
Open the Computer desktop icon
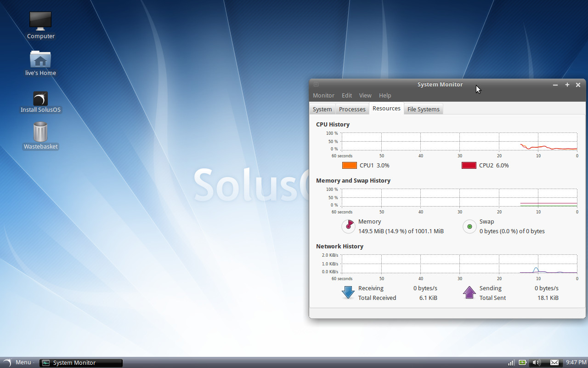pos(40,21)
